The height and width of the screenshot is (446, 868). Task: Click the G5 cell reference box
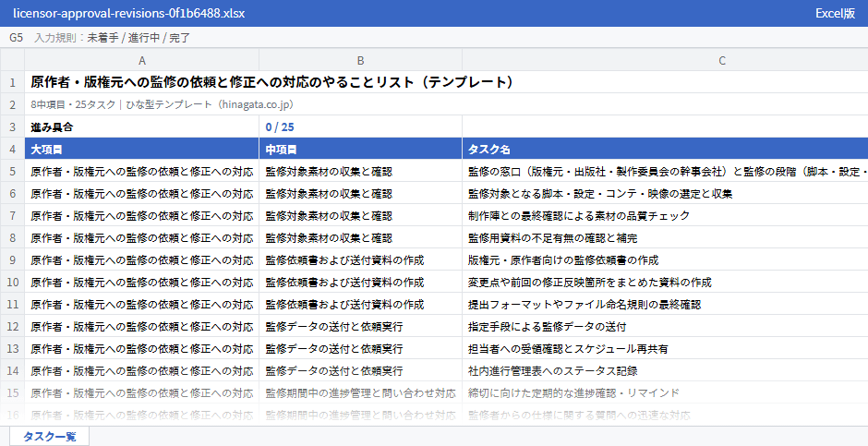click(x=16, y=38)
